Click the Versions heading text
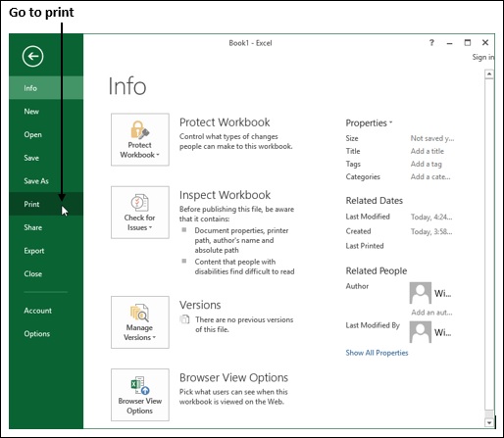This screenshot has width=504, height=438. point(200,305)
